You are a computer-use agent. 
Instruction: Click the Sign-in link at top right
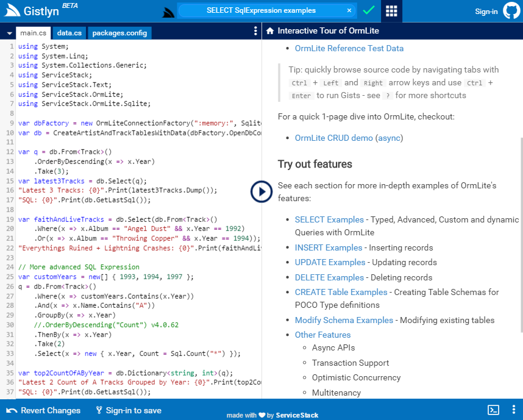(x=486, y=12)
